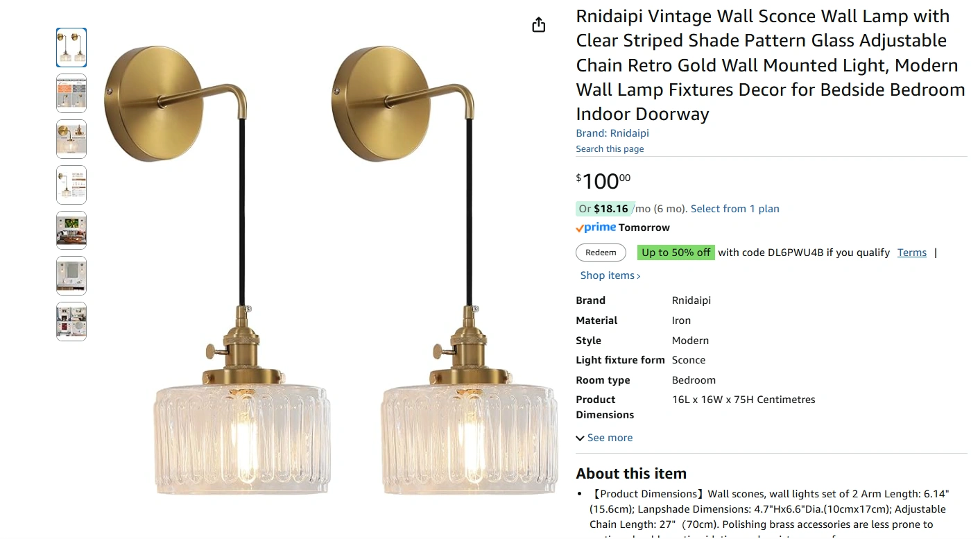The width and height of the screenshot is (980, 539).
Task: Select the first product thumbnail
Action: tap(71, 48)
